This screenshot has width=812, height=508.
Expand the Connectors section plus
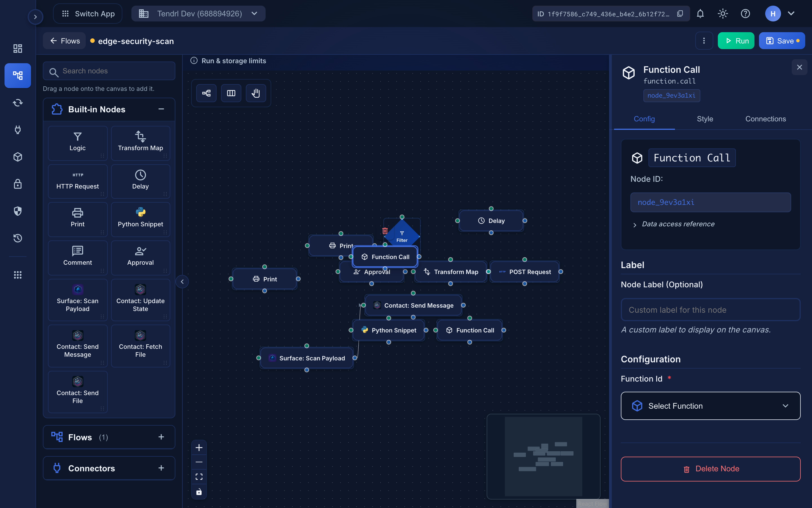pyautogui.click(x=161, y=468)
